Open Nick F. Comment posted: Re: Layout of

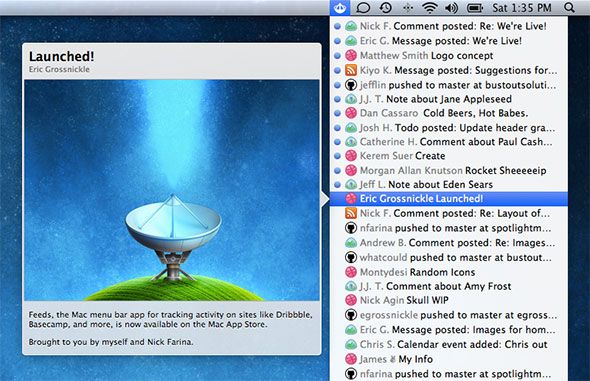coord(449,213)
